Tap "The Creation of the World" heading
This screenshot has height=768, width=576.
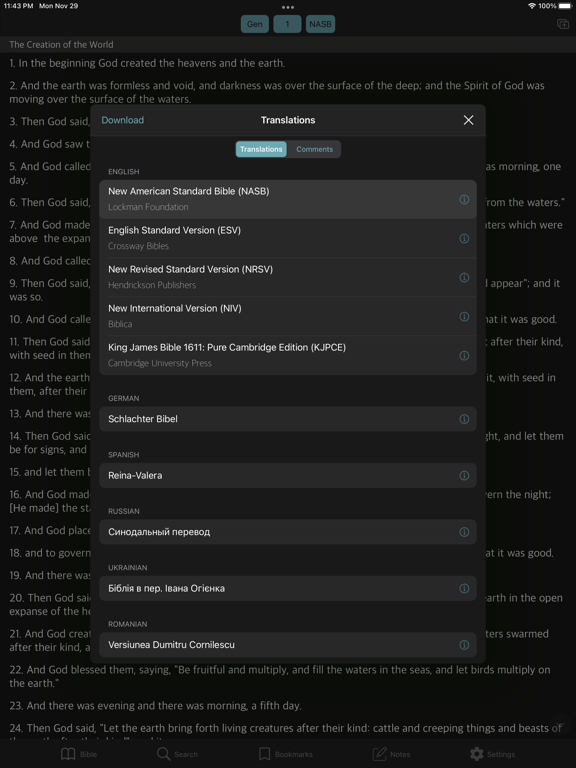coord(61,45)
